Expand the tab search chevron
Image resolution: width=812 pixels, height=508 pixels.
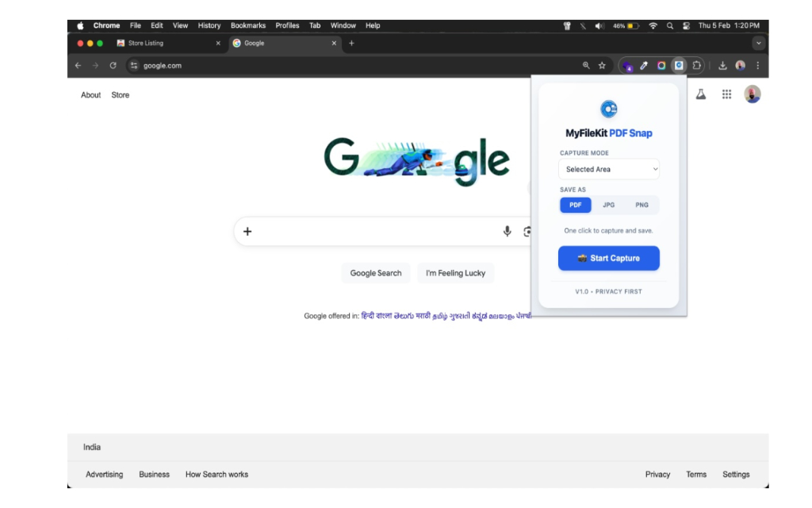(x=759, y=43)
